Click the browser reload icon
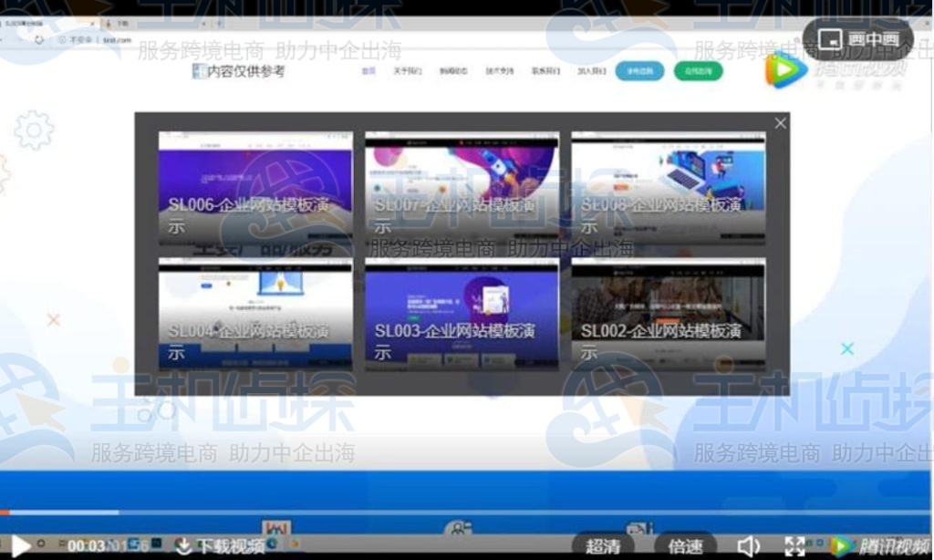Screen dimensions: 934x560 (39, 40)
